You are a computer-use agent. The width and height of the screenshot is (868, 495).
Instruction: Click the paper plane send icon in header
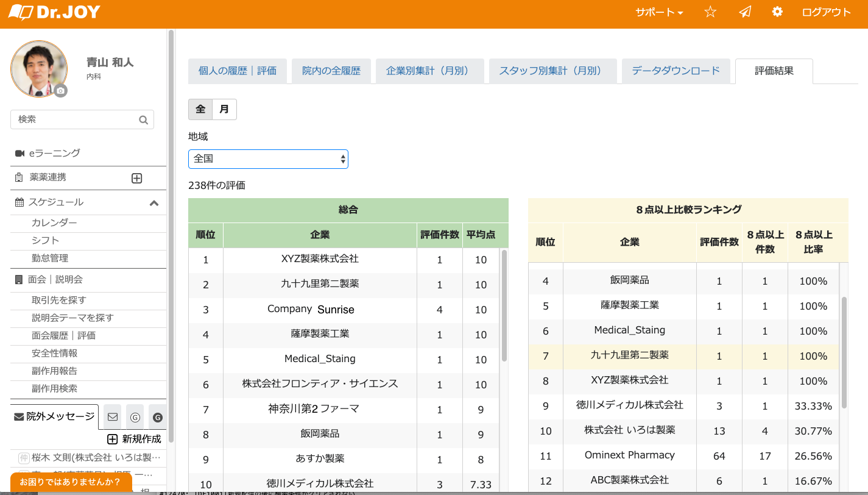[x=745, y=12]
